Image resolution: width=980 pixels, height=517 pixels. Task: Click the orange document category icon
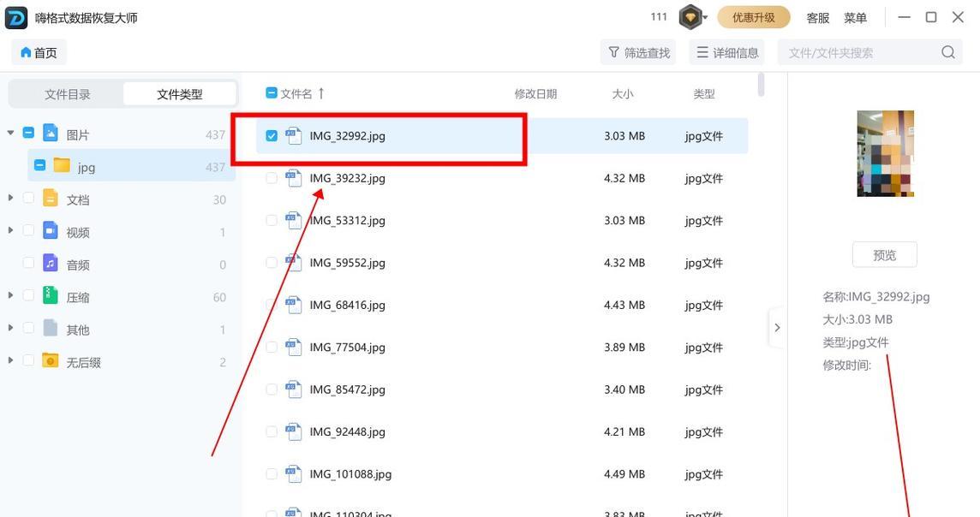tap(51, 198)
